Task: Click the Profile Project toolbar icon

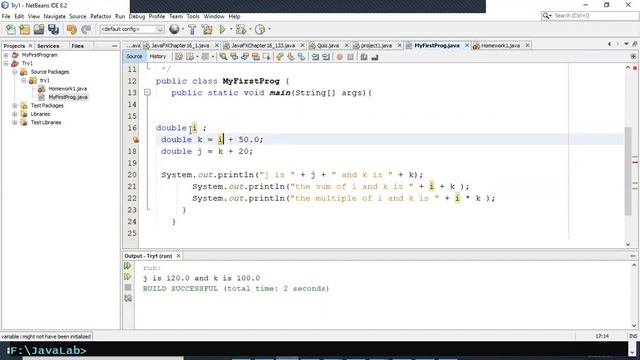Action: click(260, 29)
